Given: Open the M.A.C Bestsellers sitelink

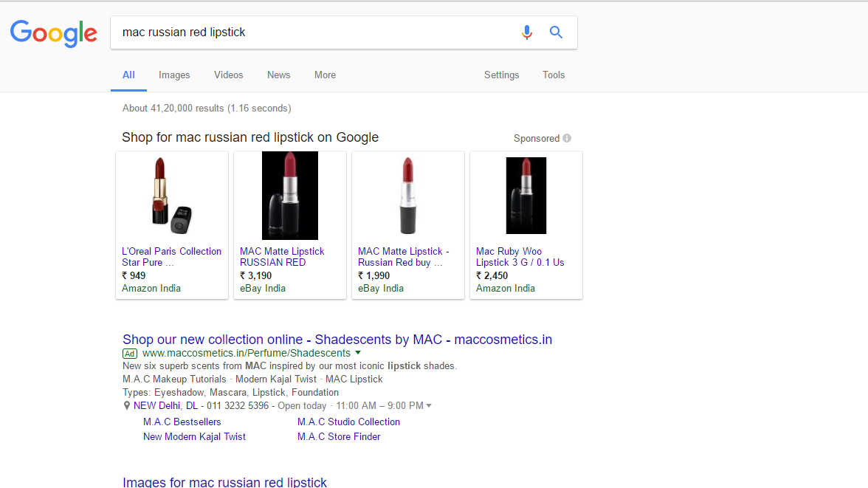Looking at the screenshot, I should [182, 422].
